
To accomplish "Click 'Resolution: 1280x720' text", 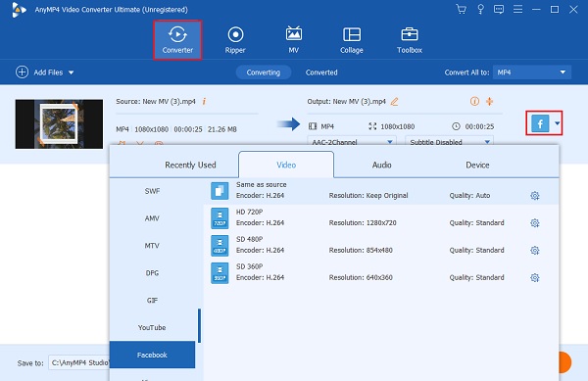I will 363,223.
